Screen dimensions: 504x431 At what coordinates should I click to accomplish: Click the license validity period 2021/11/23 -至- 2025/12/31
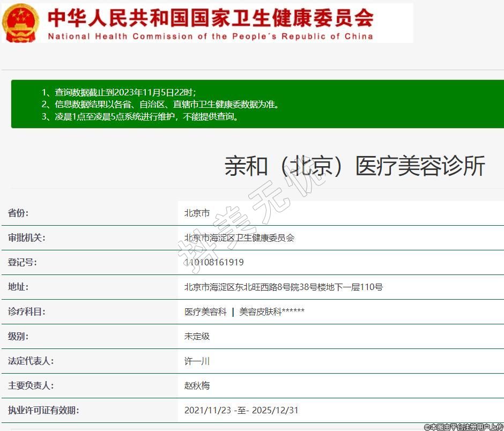(241, 410)
